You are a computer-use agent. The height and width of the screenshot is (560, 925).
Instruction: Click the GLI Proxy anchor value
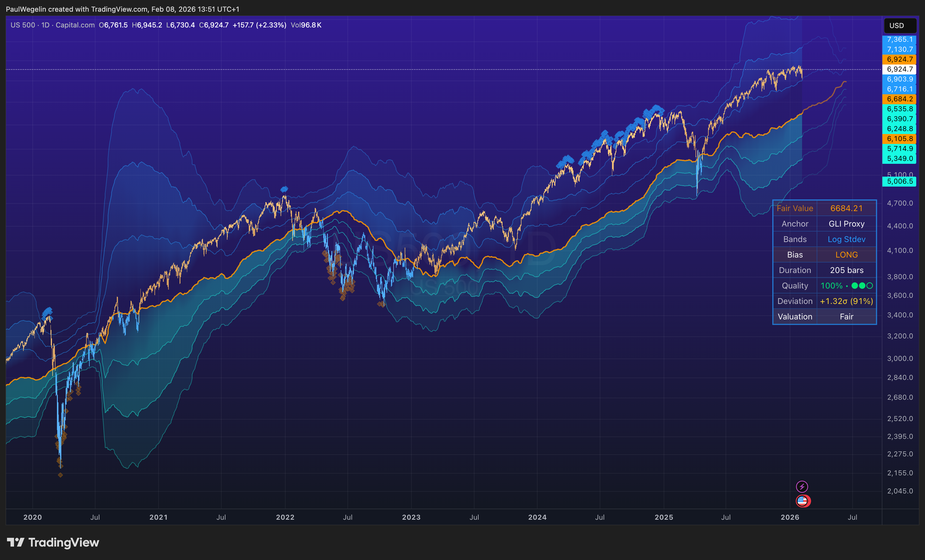(846, 224)
